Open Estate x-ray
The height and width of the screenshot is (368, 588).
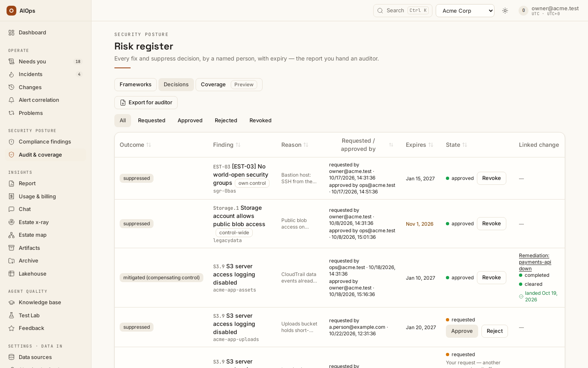(x=45, y=222)
